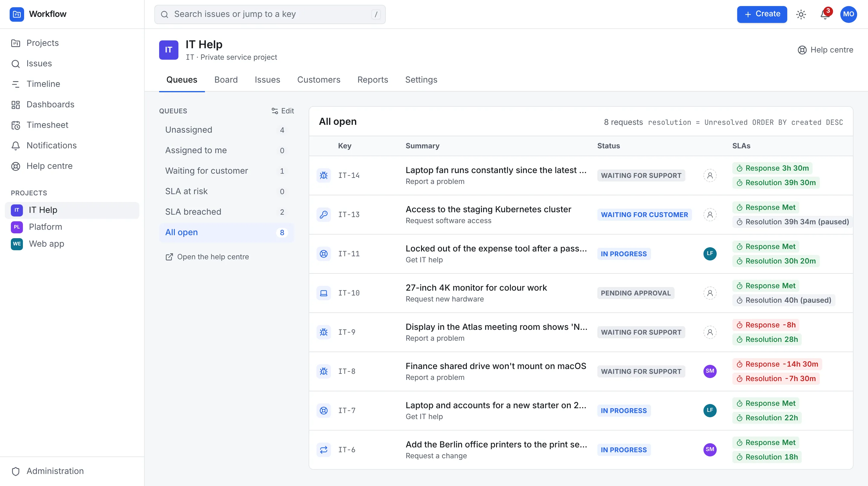Open issue key IT-13
This screenshot has width=868, height=486.
pyautogui.click(x=349, y=214)
